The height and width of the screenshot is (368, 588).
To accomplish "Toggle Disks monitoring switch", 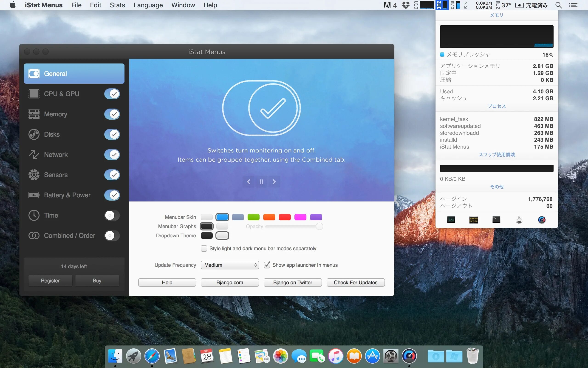I will coord(112,134).
